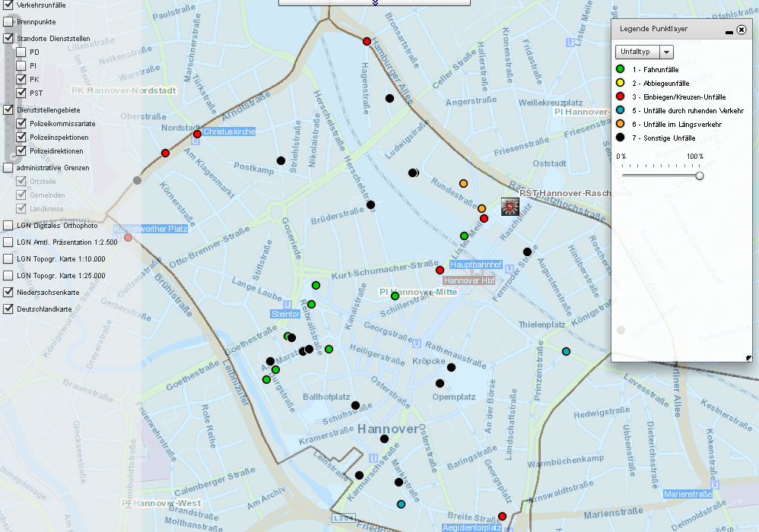Check LGN Topogr. Karte 1:25.000
The width and height of the screenshot is (759, 532).
point(8,276)
